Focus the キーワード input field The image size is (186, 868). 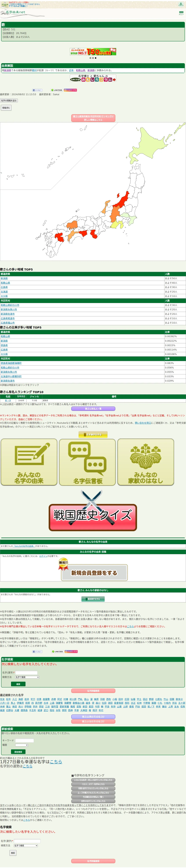24,741
